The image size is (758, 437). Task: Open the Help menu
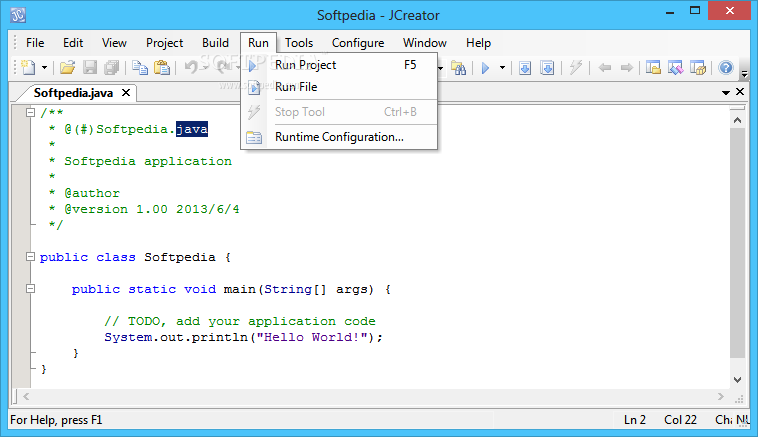(478, 43)
